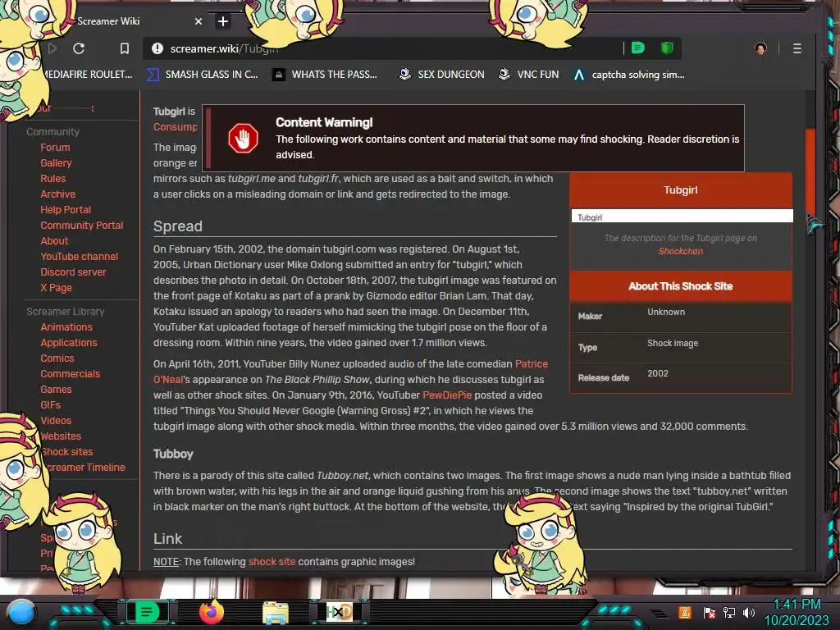Click the speaker volume tray icon

tap(749, 613)
